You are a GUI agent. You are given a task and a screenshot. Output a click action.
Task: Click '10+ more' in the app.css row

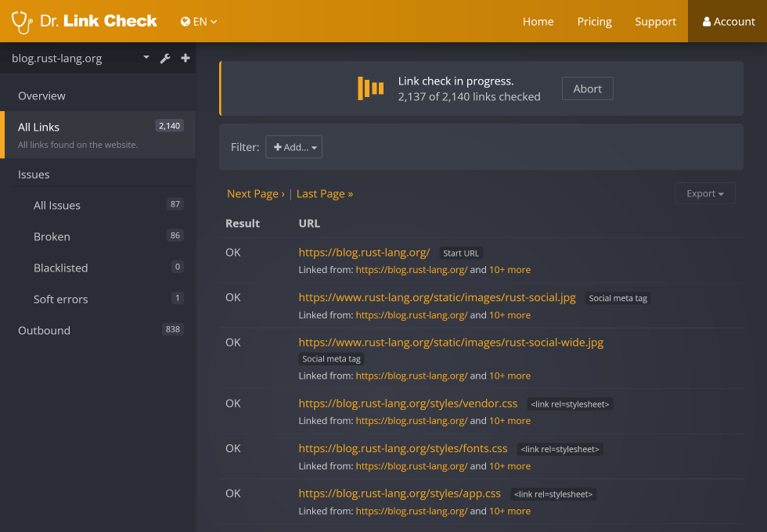[x=510, y=511]
